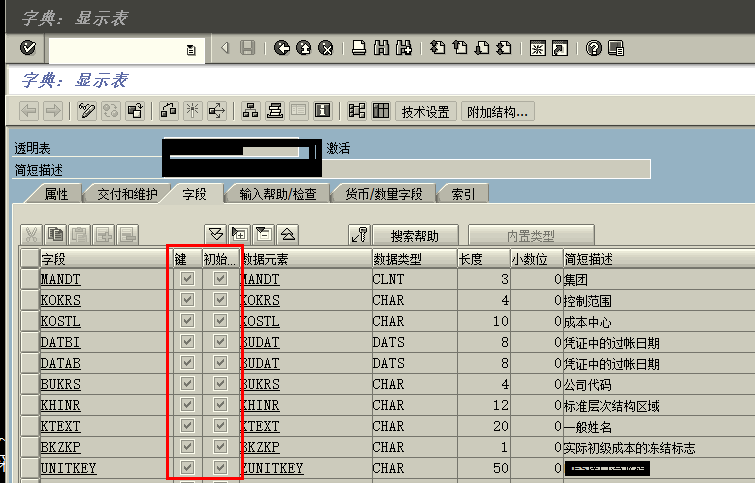Click the 搜索帮助 button
Viewport: 755px width, 483px height.
point(415,235)
